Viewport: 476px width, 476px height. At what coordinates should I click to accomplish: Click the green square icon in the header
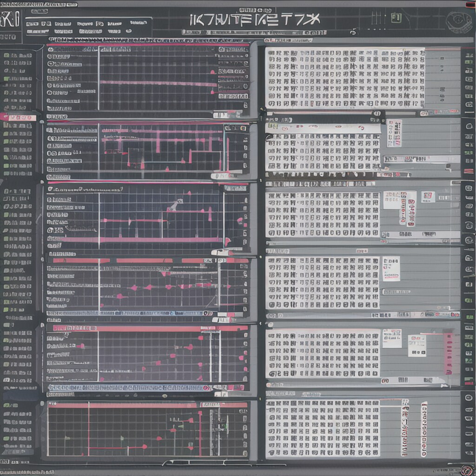point(396,18)
